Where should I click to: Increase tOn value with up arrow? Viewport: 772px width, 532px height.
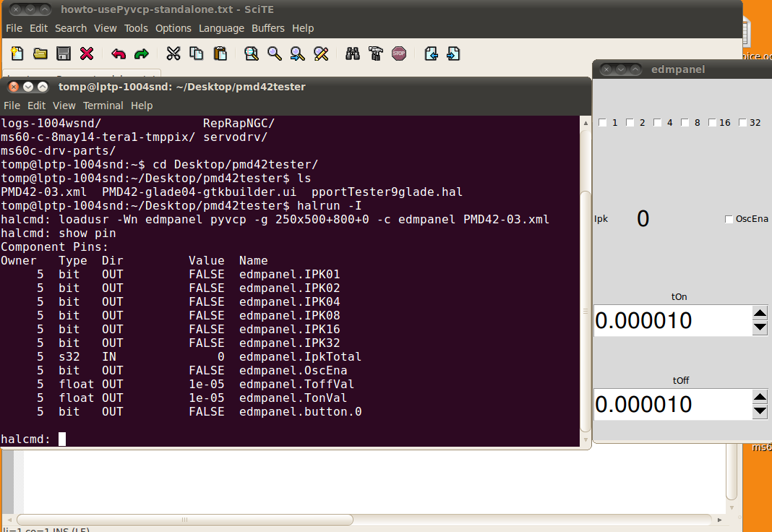(760, 313)
